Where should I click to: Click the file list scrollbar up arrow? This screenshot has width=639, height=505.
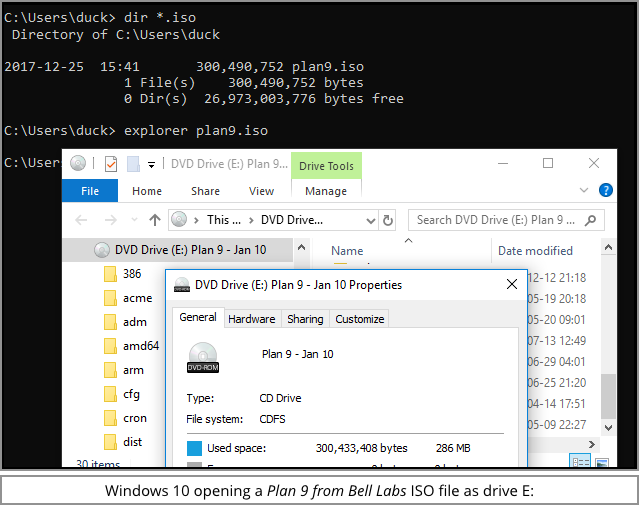point(608,247)
